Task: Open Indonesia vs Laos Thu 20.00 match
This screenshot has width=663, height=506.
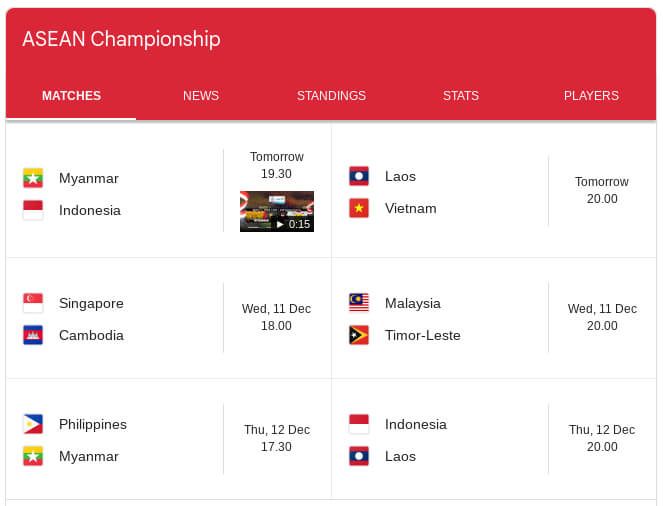Action: pyautogui.click(x=494, y=439)
